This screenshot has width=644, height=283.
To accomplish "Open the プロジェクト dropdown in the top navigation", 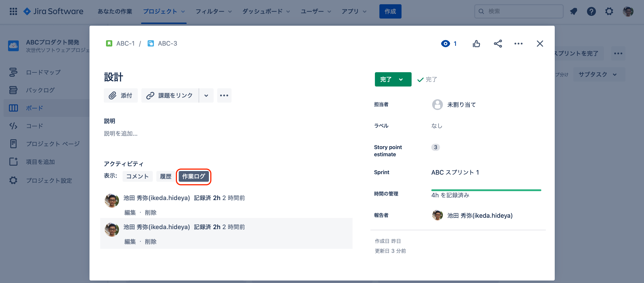I will (x=164, y=11).
